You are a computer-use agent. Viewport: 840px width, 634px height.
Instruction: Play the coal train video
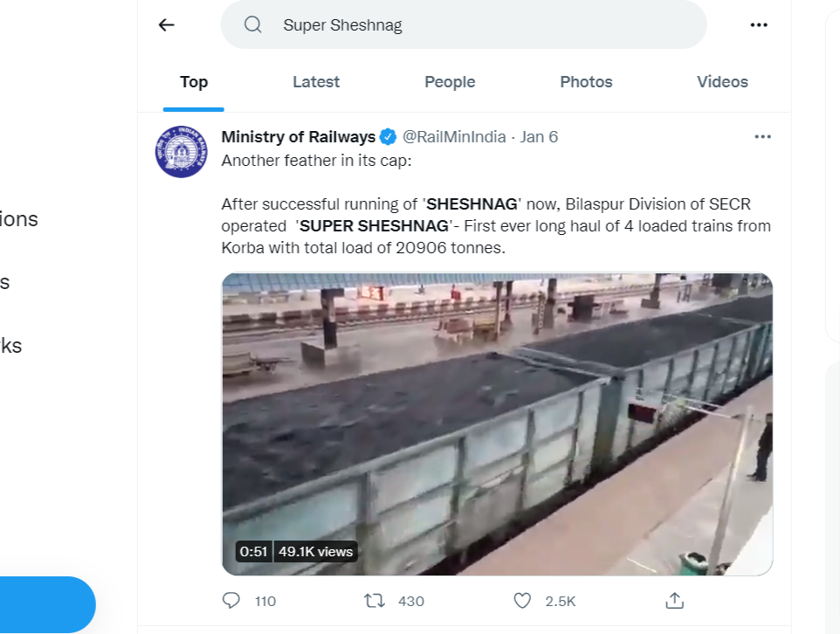(497, 424)
